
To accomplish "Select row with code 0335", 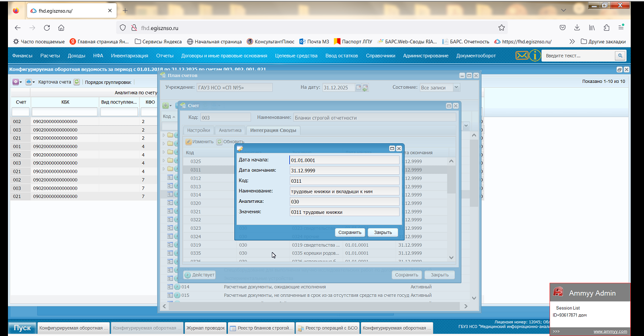I will click(316, 254).
